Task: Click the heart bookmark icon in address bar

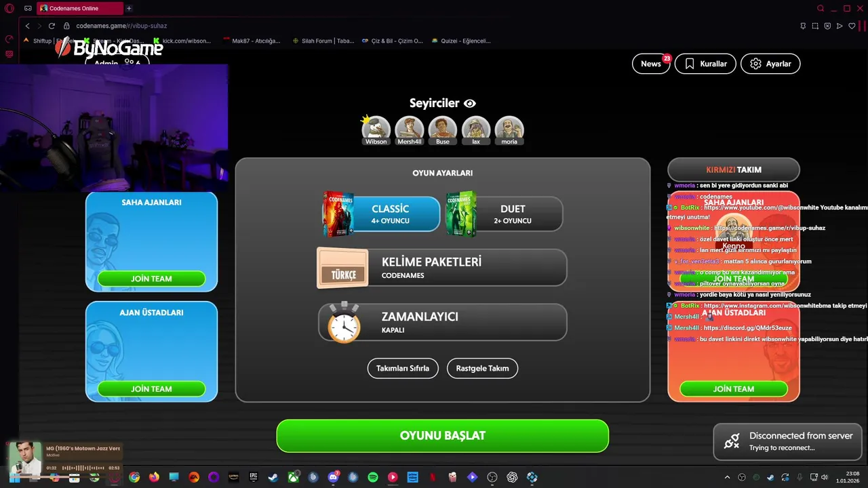Action: [852, 26]
